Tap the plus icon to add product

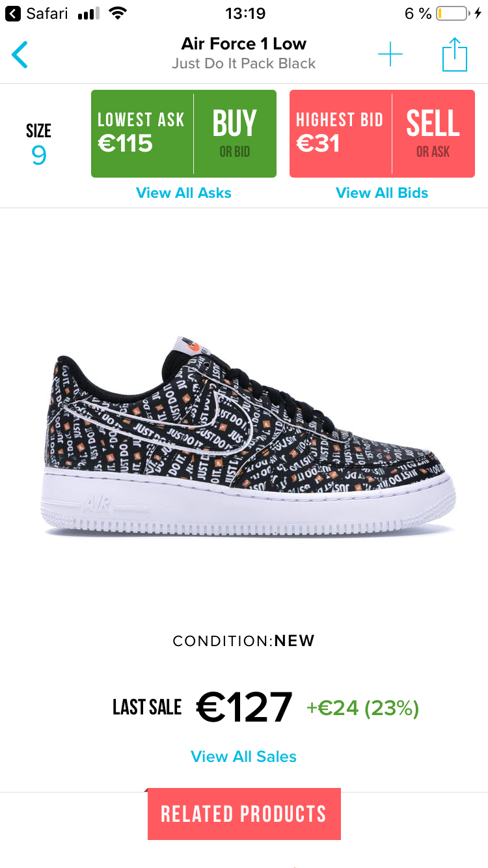pos(390,54)
